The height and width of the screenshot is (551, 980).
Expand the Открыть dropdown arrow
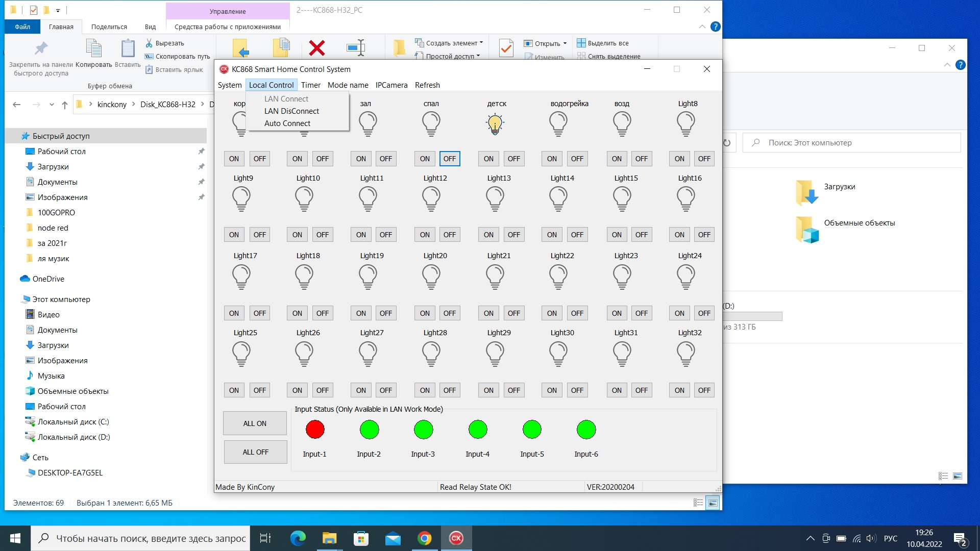pos(565,43)
